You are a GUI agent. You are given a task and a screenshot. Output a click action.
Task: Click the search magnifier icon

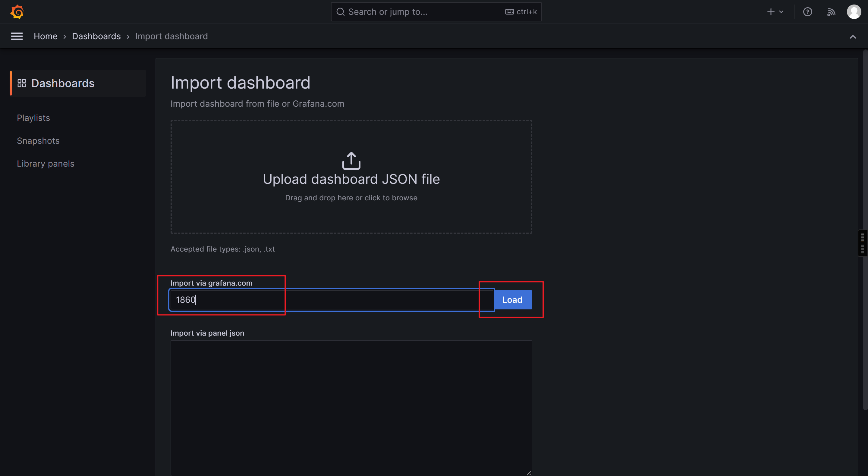click(x=340, y=12)
